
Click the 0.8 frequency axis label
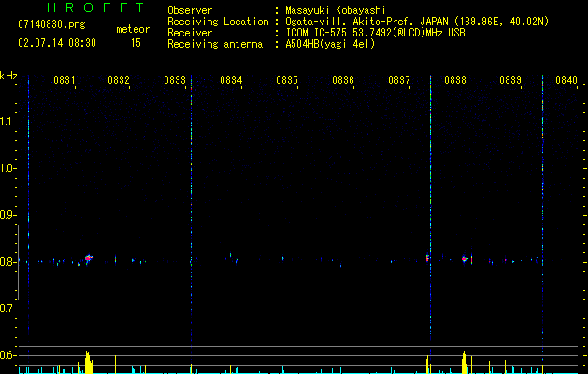pyautogui.click(x=8, y=262)
